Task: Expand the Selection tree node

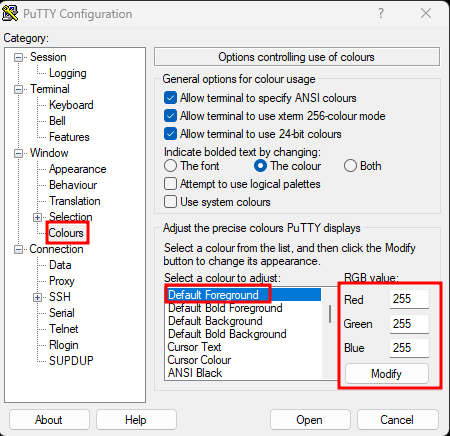Action: 38,217
